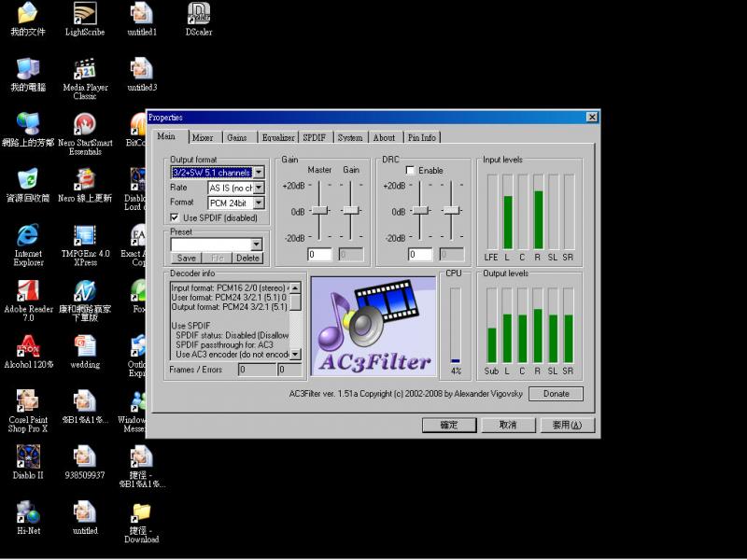Screen dimensions: 747x560
Task: Open the Mixer tab
Action: [203, 138]
